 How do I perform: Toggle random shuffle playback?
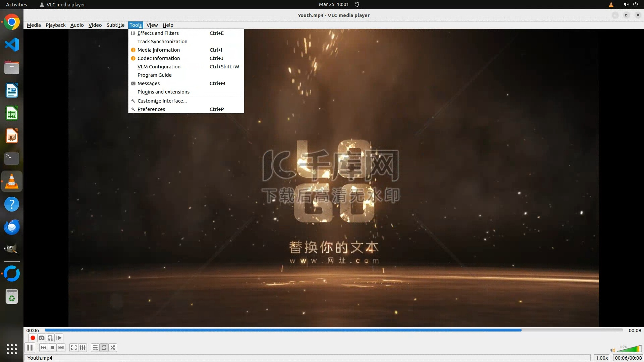coord(113,348)
